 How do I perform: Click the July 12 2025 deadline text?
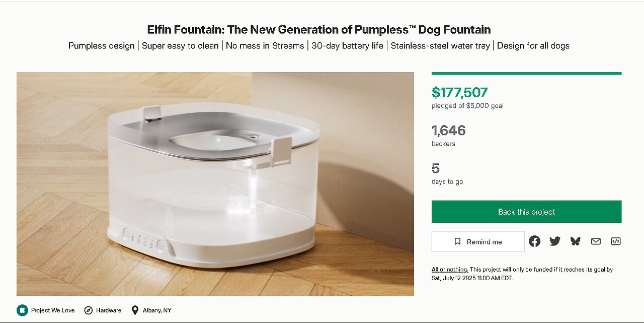(471, 278)
